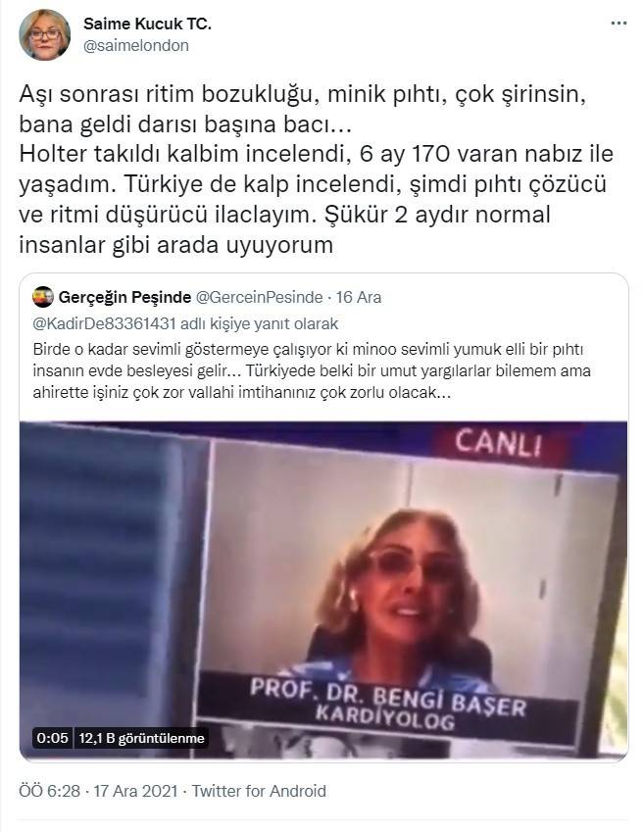Open the @saimelondon handle link
The image size is (644, 832).
pos(136,46)
